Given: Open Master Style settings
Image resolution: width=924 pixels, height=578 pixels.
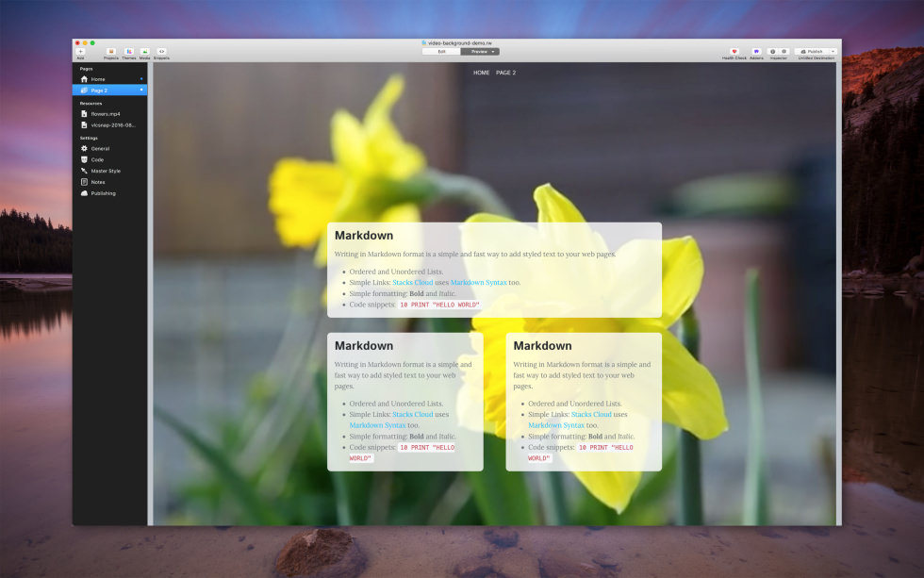Looking at the screenshot, I should pyautogui.click(x=109, y=171).
